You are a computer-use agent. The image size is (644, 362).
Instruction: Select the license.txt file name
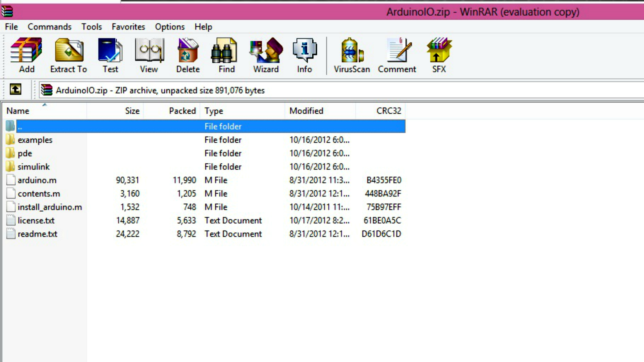[x=36, y=220]
